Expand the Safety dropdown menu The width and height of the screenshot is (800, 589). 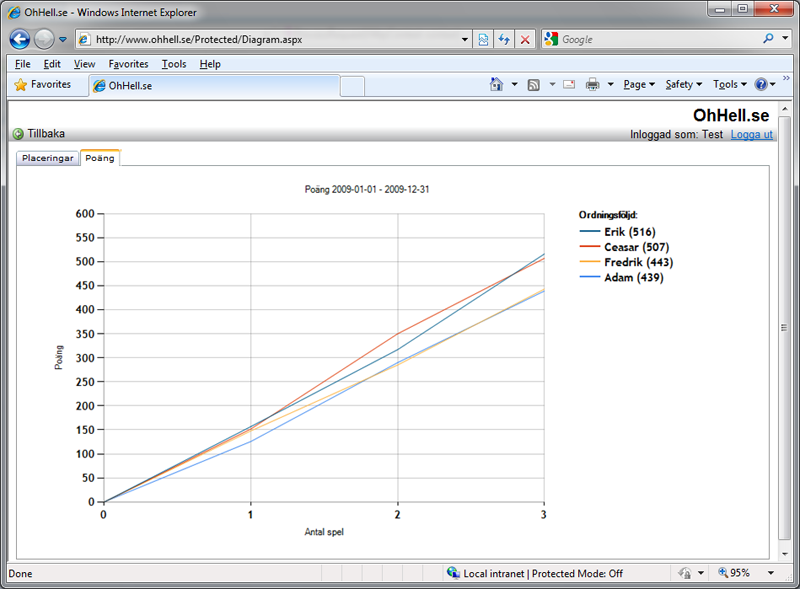click(x=683, y=85)
